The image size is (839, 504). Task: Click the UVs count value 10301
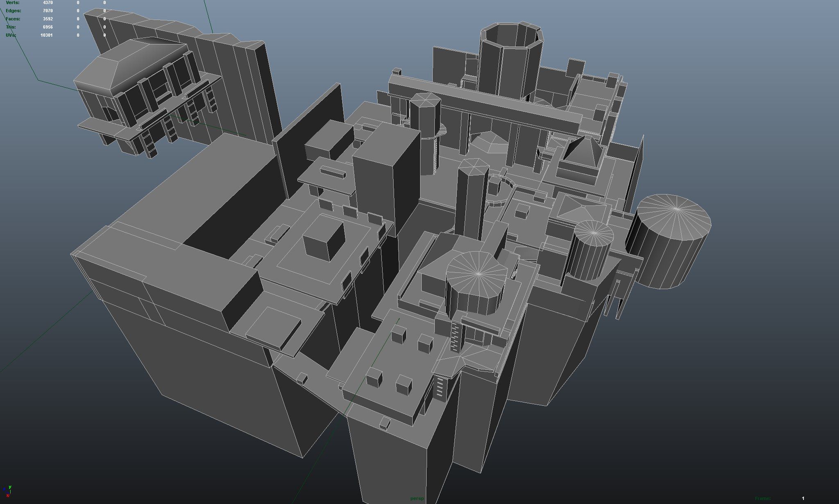point(46,35)
